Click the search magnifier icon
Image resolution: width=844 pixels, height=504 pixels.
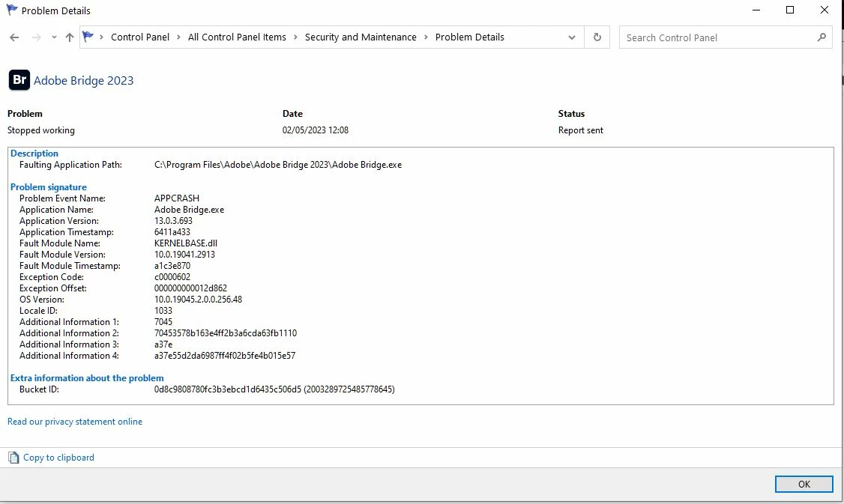(822, 37)
